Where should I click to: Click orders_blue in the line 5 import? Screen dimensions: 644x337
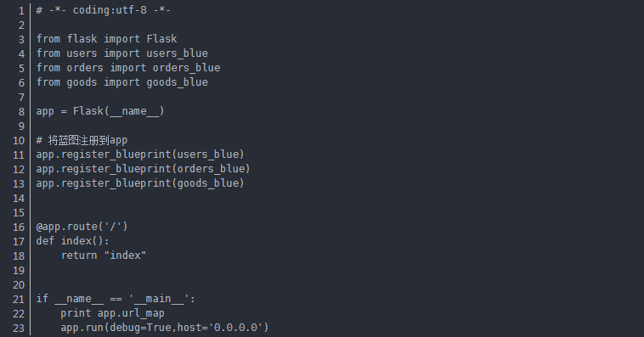coord(186,68)
